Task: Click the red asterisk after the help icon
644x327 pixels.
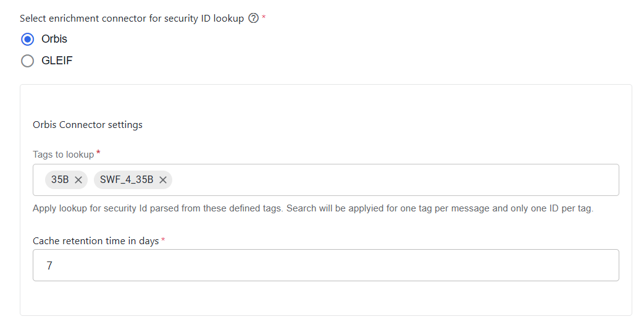Action: tap(264, 17)
